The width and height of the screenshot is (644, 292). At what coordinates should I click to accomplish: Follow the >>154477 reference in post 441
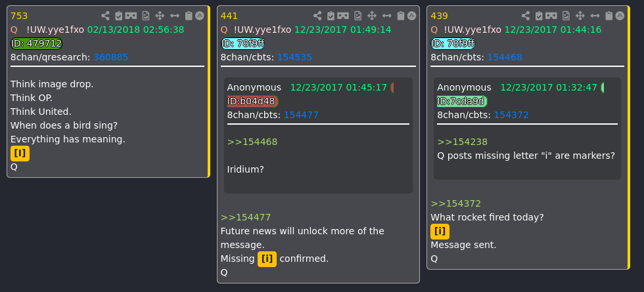click(x=246, y=218)
